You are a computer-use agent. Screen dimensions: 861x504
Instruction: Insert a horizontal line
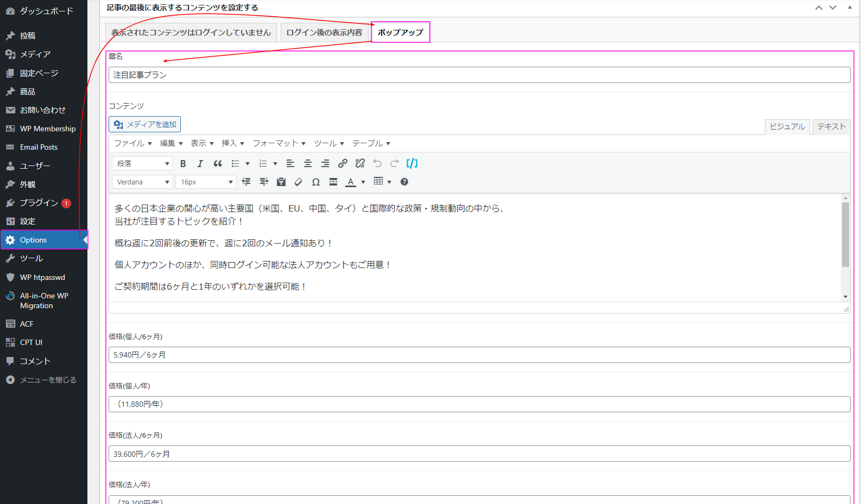point(333,182)
